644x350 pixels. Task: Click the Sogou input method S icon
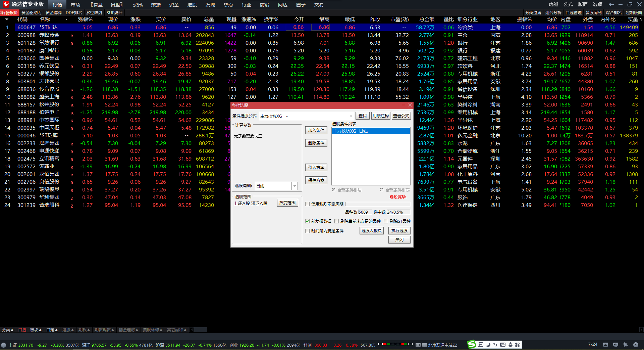(472, 345)
